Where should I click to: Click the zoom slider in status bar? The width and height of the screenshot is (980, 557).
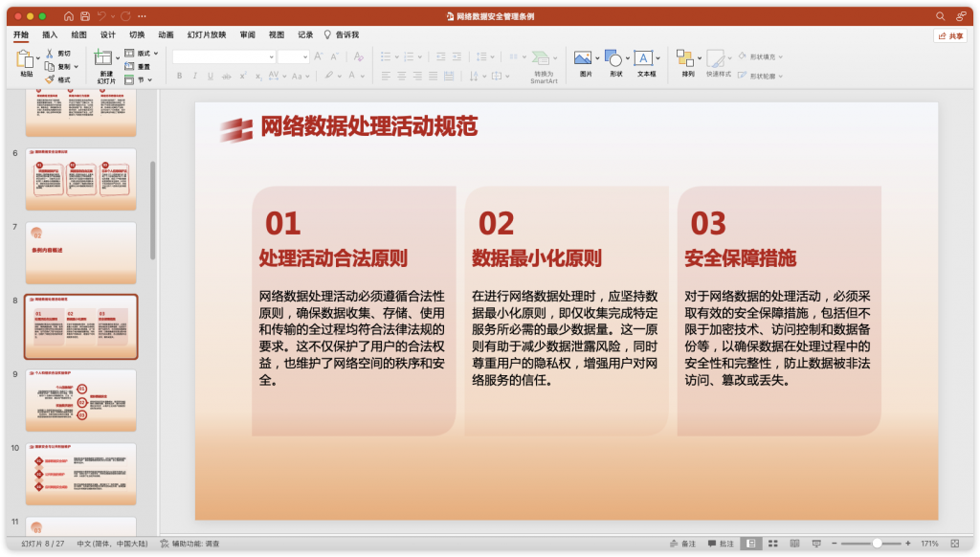pyautogui.click(x=876, y=544)
